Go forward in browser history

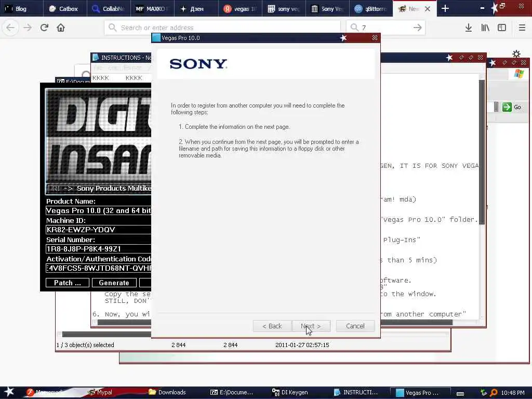28,28
